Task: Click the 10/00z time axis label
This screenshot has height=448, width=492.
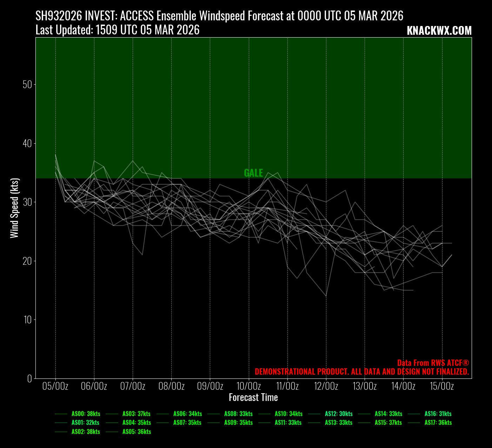Action: [x=249, y=387]
